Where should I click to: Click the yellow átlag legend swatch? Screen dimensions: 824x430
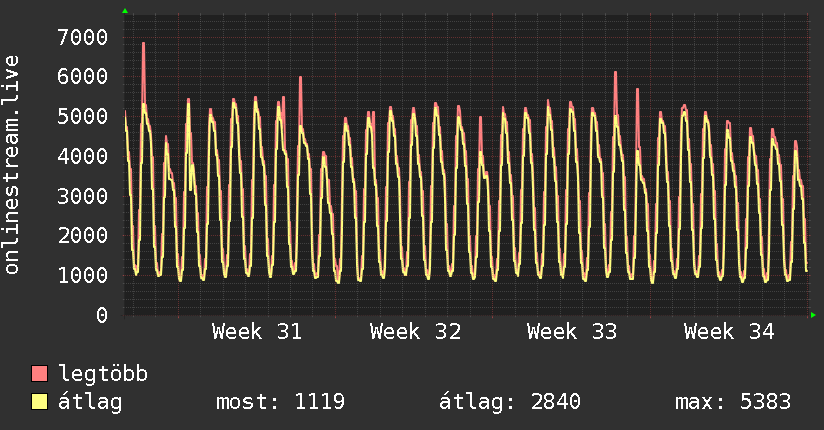tap(39, 402)
